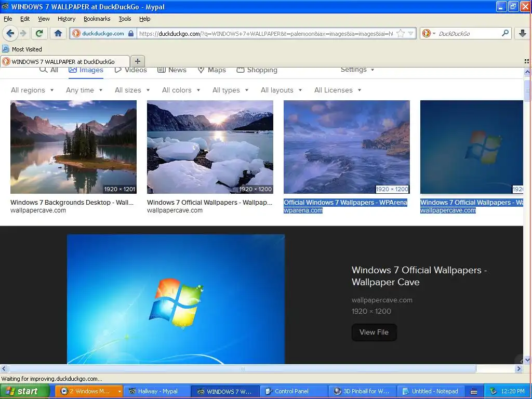Switch to the Shopping results tab
Image resolution: width=532 pixels, height=399 pixels.
coord(257,70)
